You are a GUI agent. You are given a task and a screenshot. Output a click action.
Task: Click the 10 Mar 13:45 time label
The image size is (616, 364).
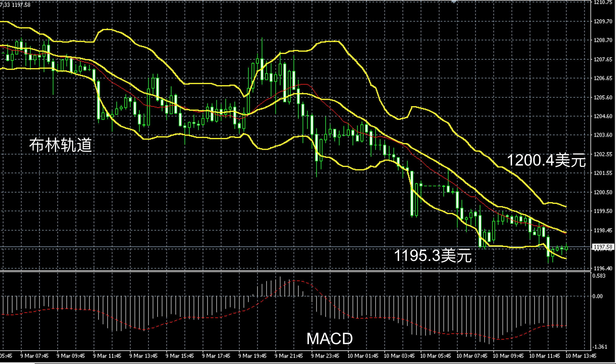[x=581, y=356]
